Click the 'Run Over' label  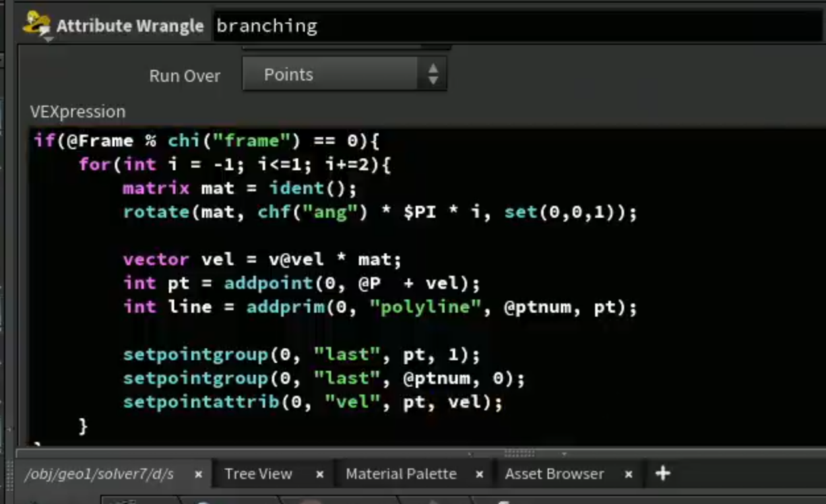coord(185,76)
